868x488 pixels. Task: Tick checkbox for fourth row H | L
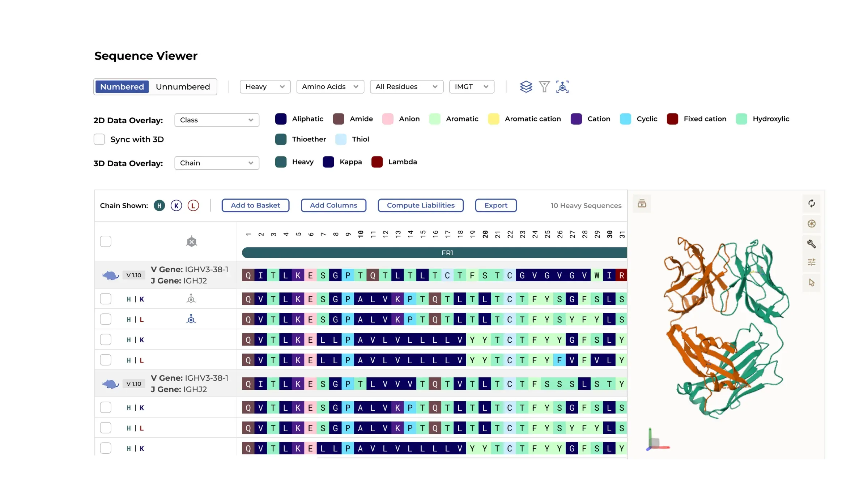(106, 360)
